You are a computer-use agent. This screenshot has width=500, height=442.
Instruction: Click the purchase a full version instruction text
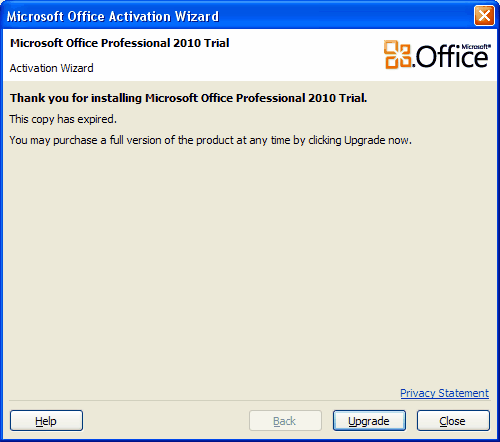[211, 140]
